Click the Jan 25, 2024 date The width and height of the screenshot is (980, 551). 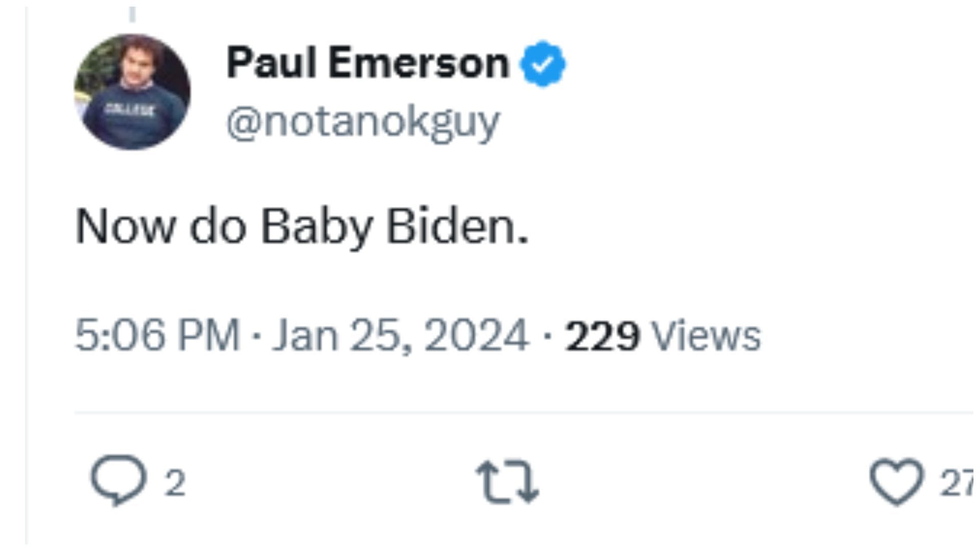click(400, 335)
